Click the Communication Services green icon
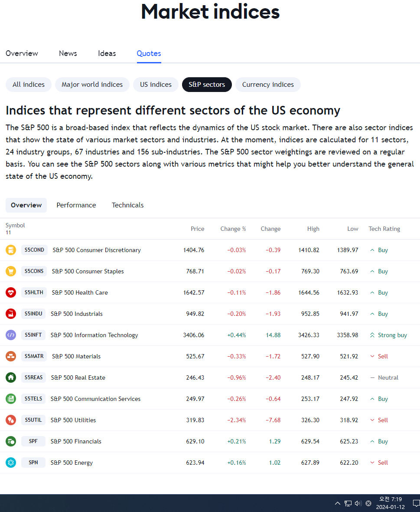This screenshot has width=420, height=512. [x=11, y=399]
